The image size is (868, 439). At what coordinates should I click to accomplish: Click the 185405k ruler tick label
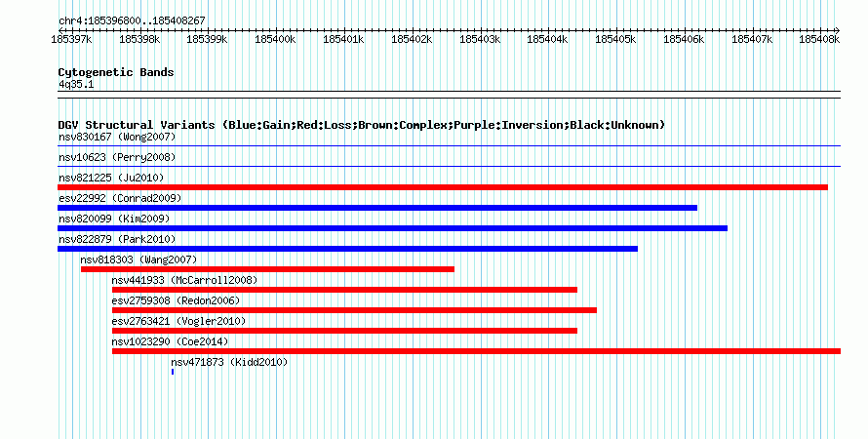pyautogui.click(x=615, y=39)
